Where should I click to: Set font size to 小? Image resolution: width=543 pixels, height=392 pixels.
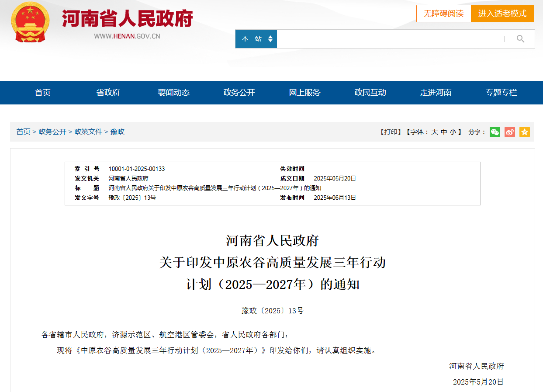453,132
